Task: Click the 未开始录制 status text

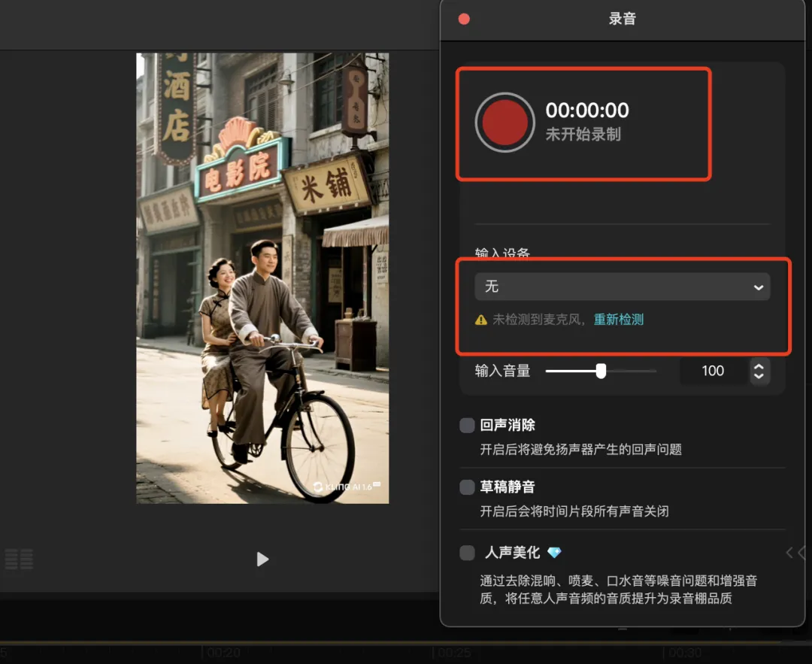Action: [x=583, y=135]
